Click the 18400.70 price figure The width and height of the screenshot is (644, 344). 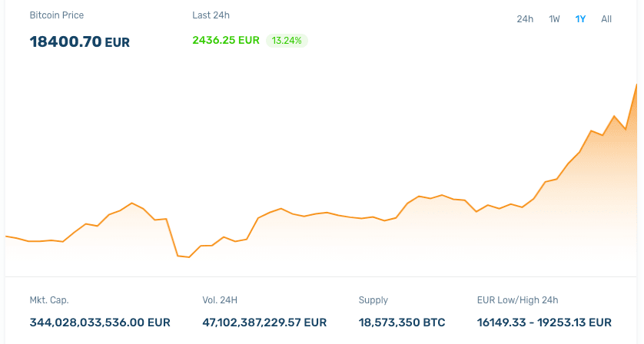pos(65,41)
